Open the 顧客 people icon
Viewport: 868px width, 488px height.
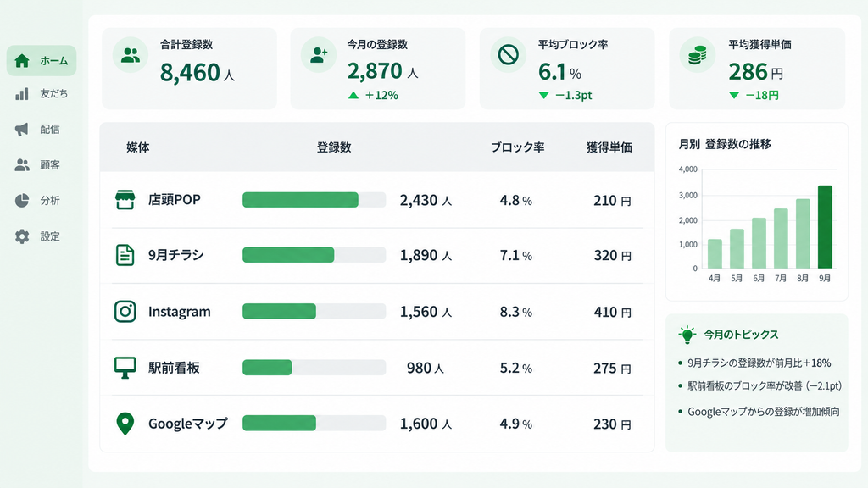tap(21, 165)
